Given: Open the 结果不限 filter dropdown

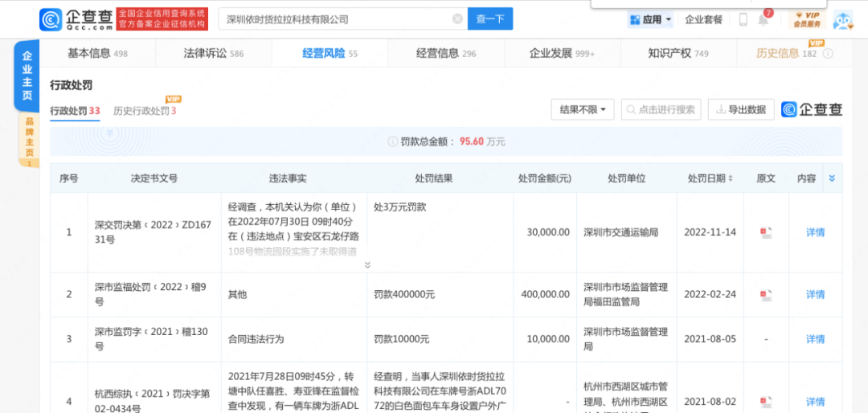Looking at the screenshot, I should [583, 109].
